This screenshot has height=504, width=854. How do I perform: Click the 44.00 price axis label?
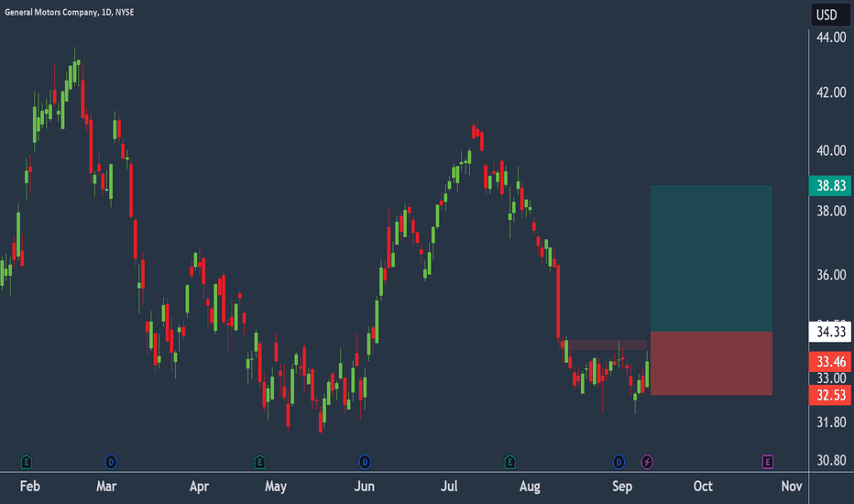(x=831, y=38)
